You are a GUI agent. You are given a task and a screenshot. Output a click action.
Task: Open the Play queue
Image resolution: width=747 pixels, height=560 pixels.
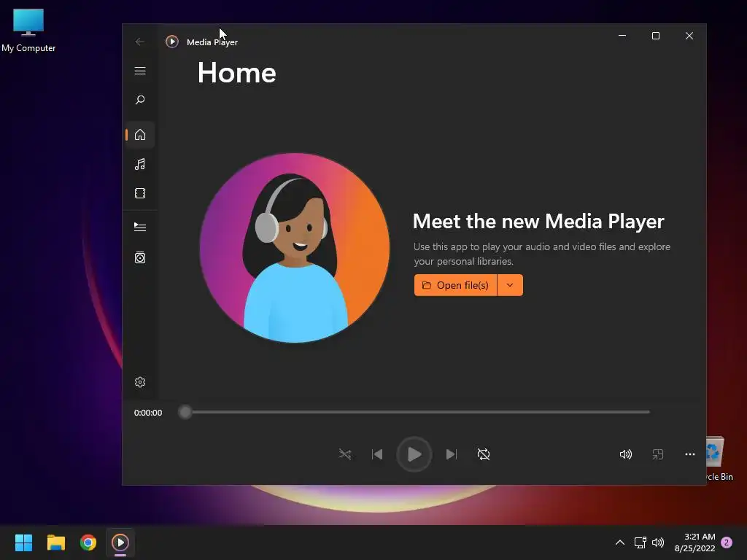click(x=139, y=227)
